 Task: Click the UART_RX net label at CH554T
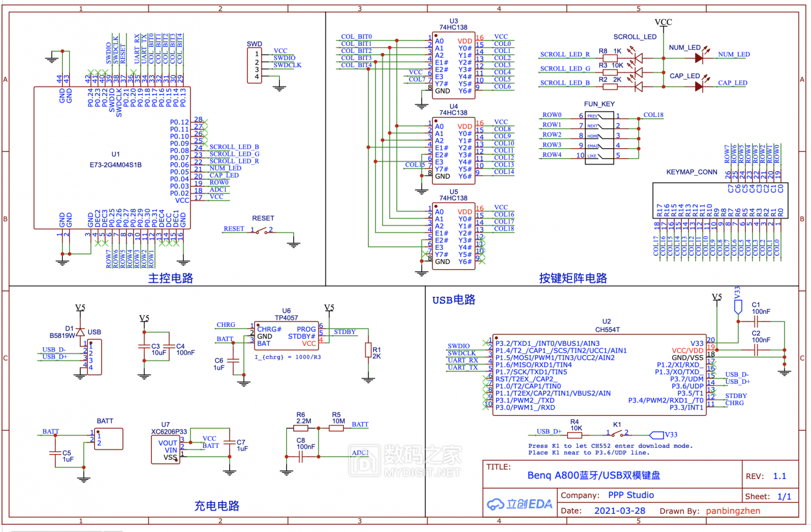pos(463,360)
